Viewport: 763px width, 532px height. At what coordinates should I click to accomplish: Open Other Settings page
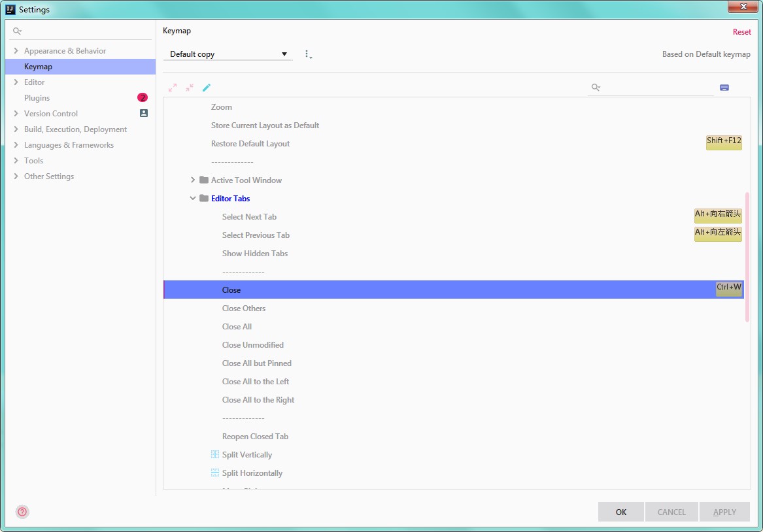49,176
